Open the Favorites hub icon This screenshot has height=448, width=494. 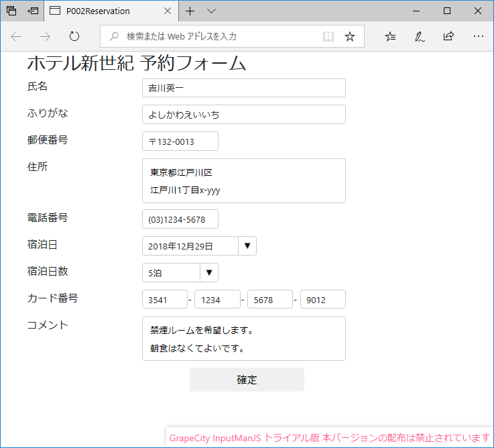coord(391,36)
